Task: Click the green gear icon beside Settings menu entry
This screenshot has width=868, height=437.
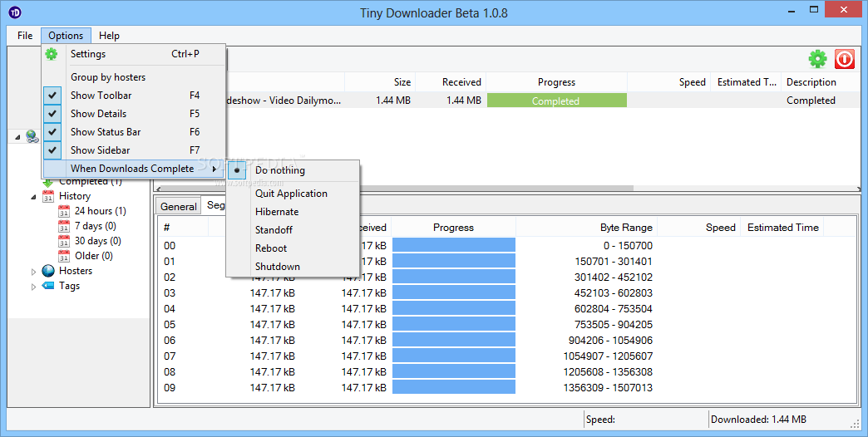Action: (x=51, y=54)
